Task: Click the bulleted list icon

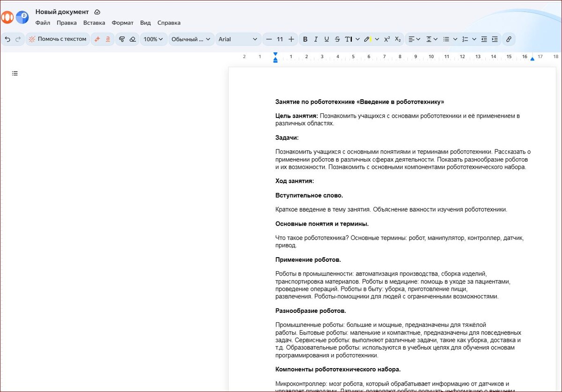Action: (446, 39)
